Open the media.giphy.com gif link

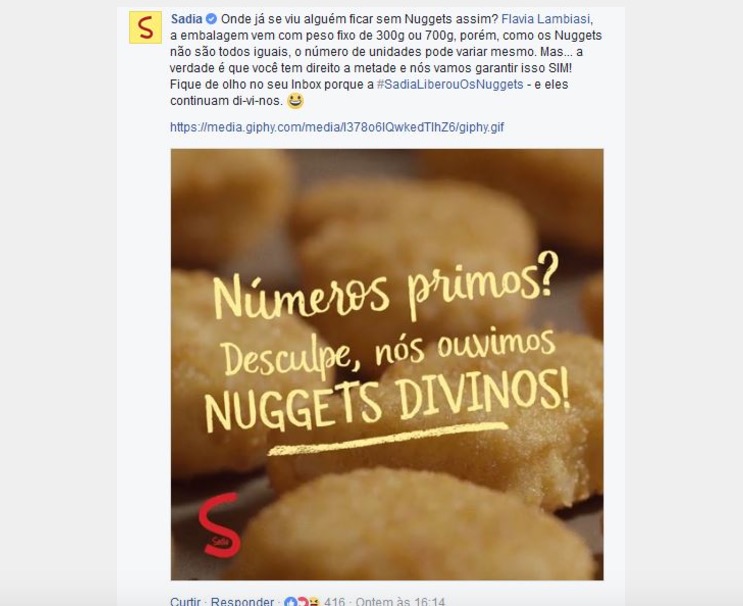(x=337, y=127)
